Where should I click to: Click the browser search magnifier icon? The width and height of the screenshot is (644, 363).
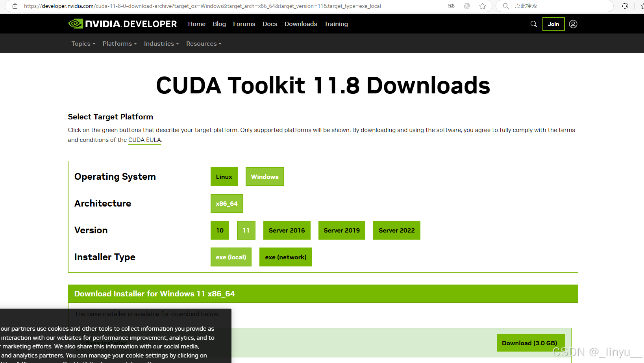506,6
